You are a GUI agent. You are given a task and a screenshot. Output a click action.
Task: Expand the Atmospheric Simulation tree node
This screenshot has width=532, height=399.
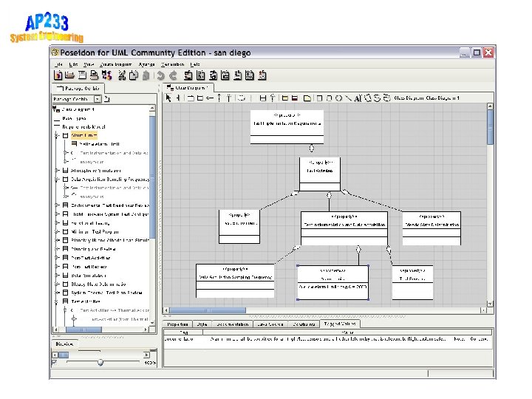pos(57,171)
